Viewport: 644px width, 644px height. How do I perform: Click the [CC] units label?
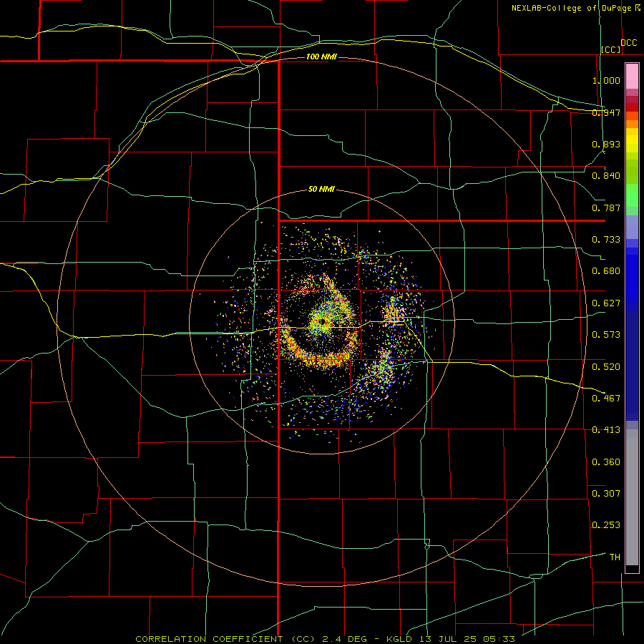coord(611,49)
